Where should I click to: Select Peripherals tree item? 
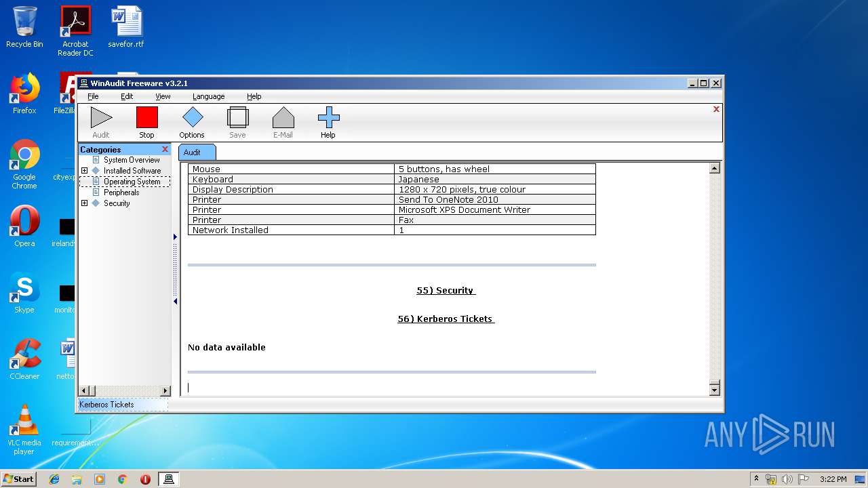[x=121, y=192]
